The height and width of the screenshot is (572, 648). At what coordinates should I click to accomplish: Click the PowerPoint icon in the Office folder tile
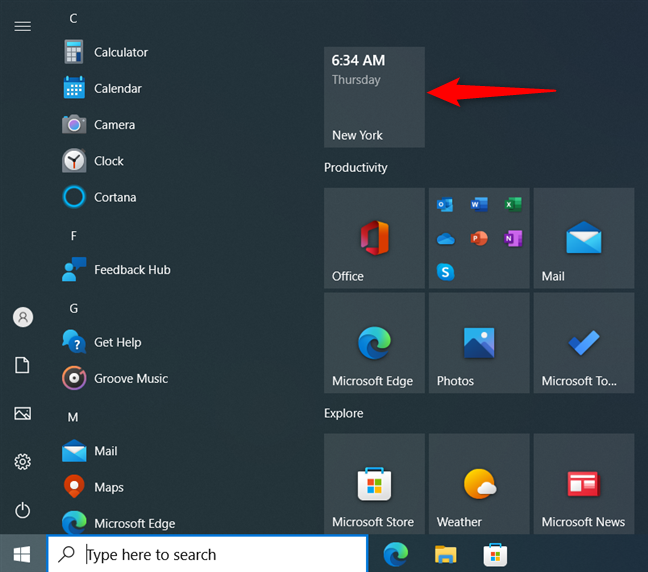point(479,238)
